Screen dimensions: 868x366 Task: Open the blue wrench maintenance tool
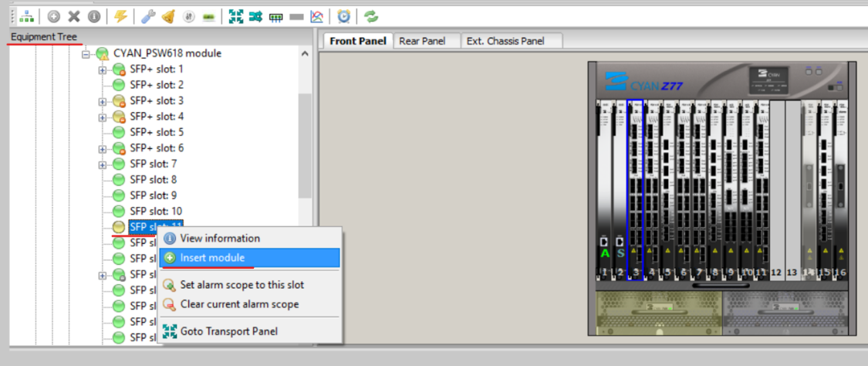tap(148, 17)
